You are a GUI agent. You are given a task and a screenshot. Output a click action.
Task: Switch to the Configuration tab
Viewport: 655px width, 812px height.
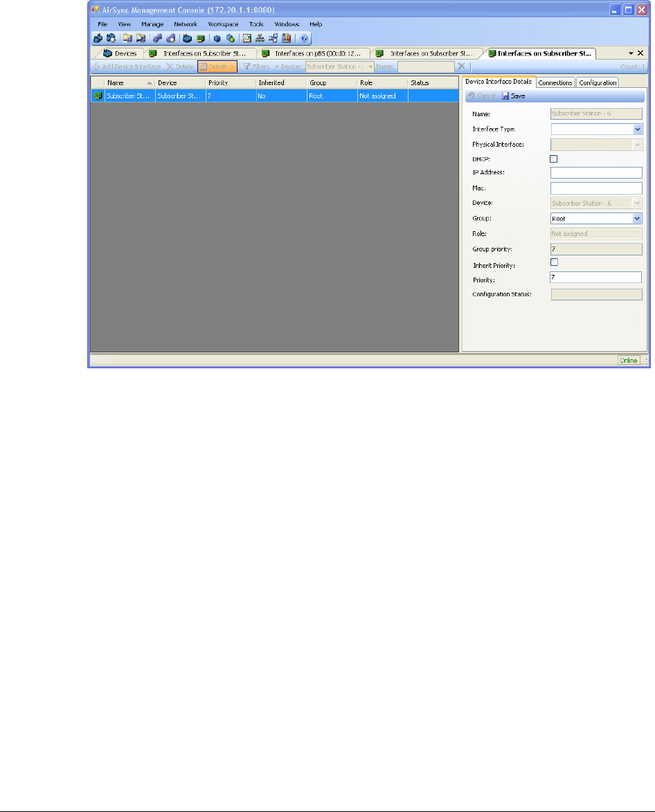[x=598, y=82]
